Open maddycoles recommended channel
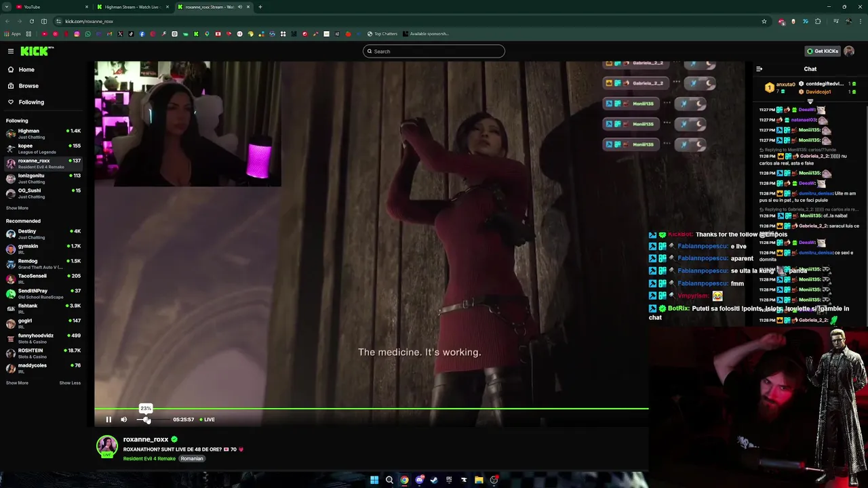This screenshot has width=868, height=488. 42,368
